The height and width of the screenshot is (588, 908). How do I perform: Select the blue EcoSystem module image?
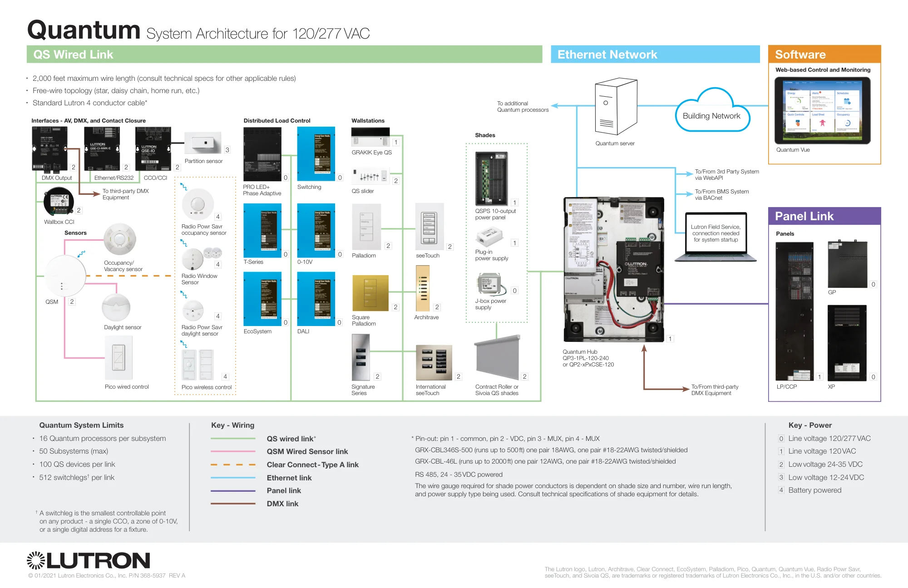262,299
